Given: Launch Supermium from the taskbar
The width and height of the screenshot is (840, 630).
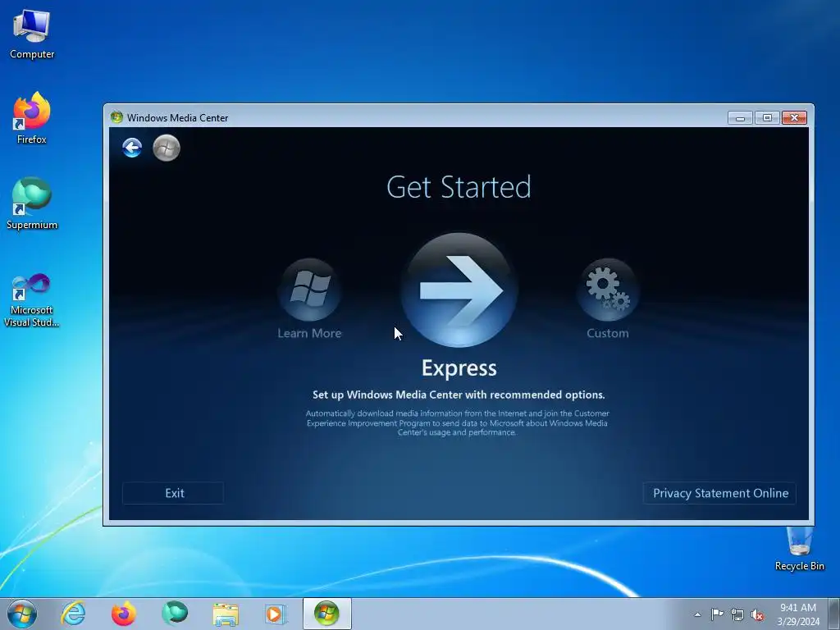Looking at the screenshot, I should click(x=175, y=614).
